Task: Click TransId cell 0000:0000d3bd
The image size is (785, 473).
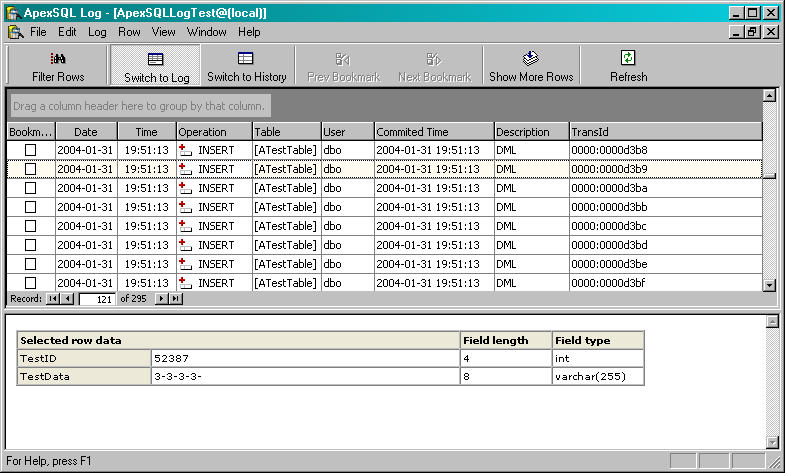Action: (x=665, y=245)
